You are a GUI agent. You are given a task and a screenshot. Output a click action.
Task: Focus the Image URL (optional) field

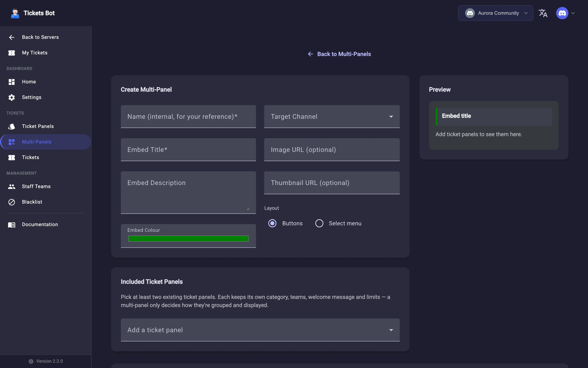tap(332, 150)
